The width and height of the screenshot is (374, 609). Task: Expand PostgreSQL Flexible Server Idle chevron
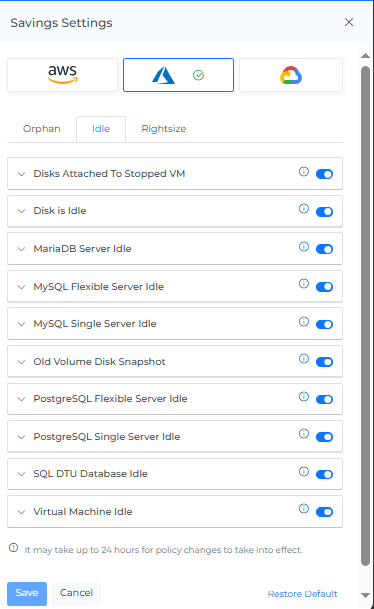click(x=21, y=399)
